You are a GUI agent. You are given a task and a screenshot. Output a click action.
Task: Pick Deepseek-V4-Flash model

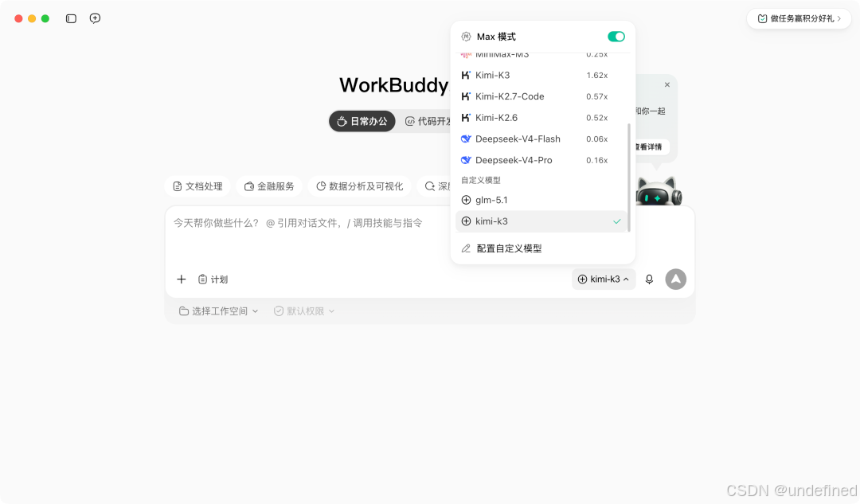[x=541, y=139]
